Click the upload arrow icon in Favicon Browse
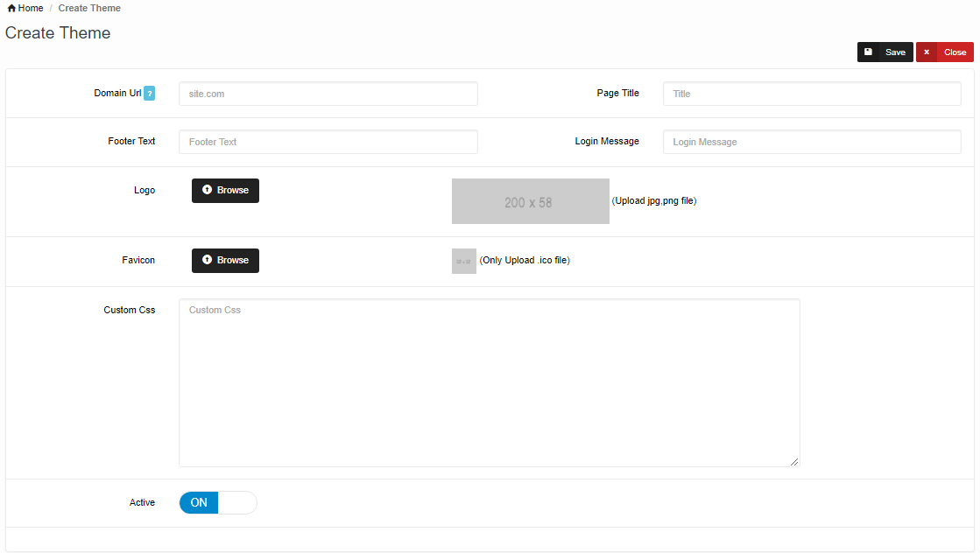This screenshot has height=553, width=980. [207, 260]
